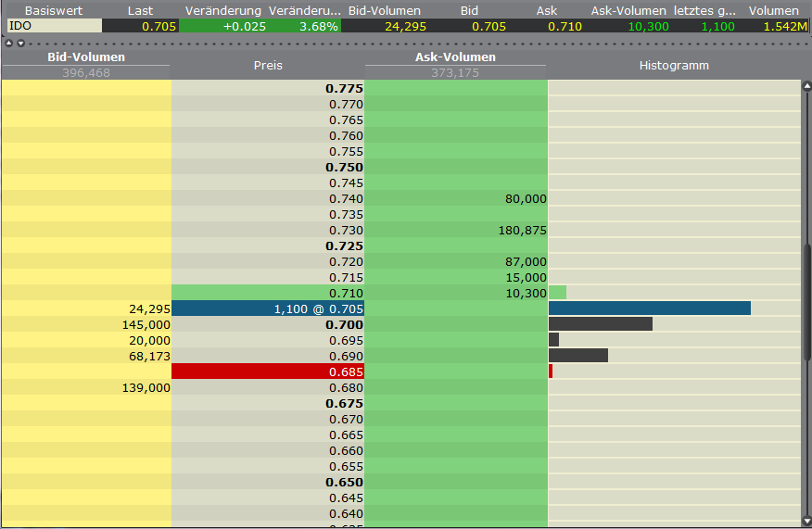Image resolution: width=812 pixels, height=529 pixels.
Task: Click the Last column header
Action: point(140,10)
